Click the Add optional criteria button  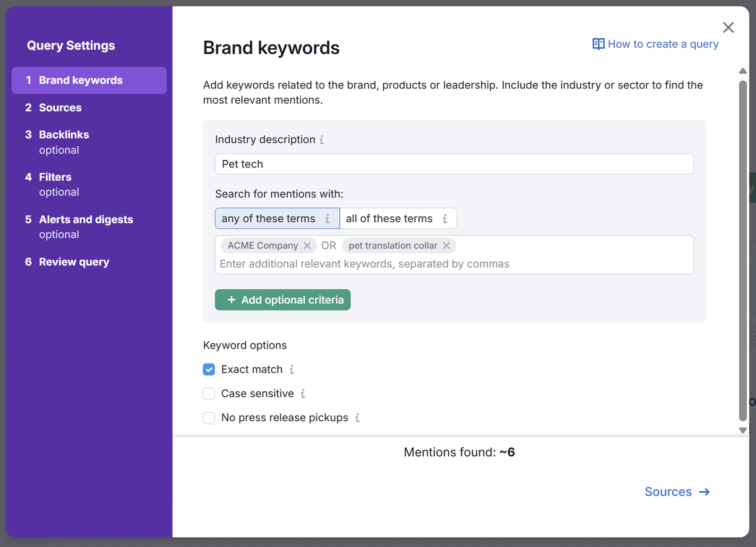click(283, 300)
